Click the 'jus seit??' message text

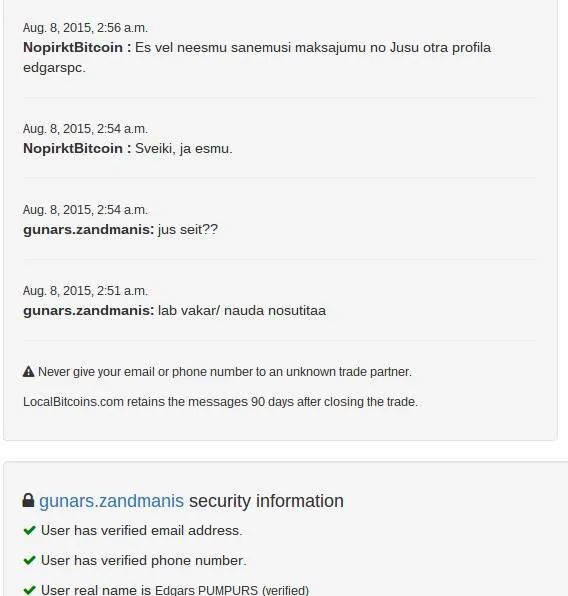coord(188,230)
